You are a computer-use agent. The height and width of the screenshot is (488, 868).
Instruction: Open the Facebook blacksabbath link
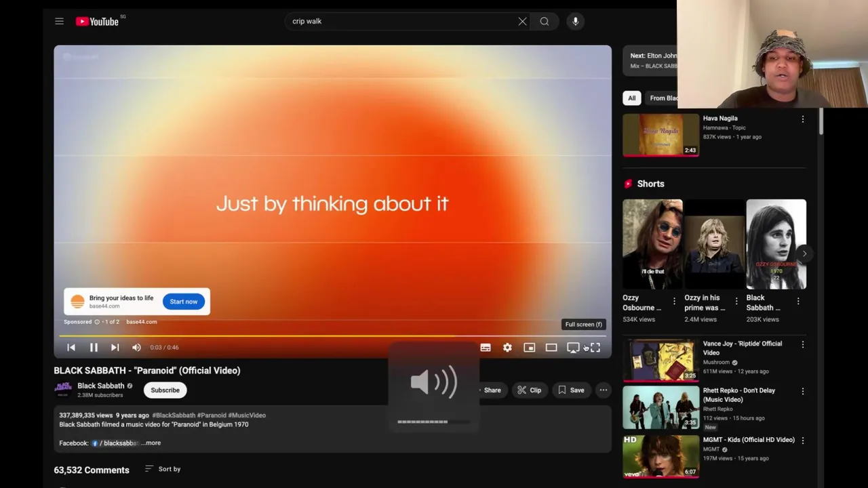[115, 443]
